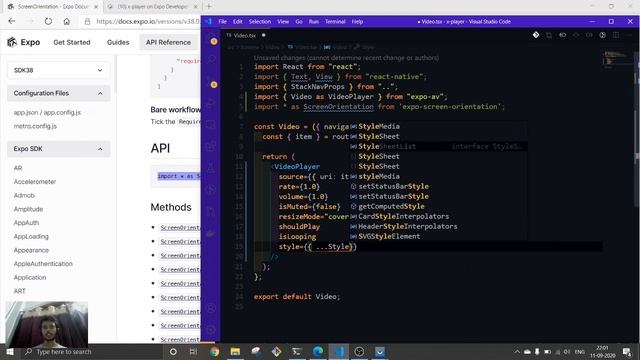Click Get Started in Expo docs header
The image size is (640, 360).
pos(72,42)
